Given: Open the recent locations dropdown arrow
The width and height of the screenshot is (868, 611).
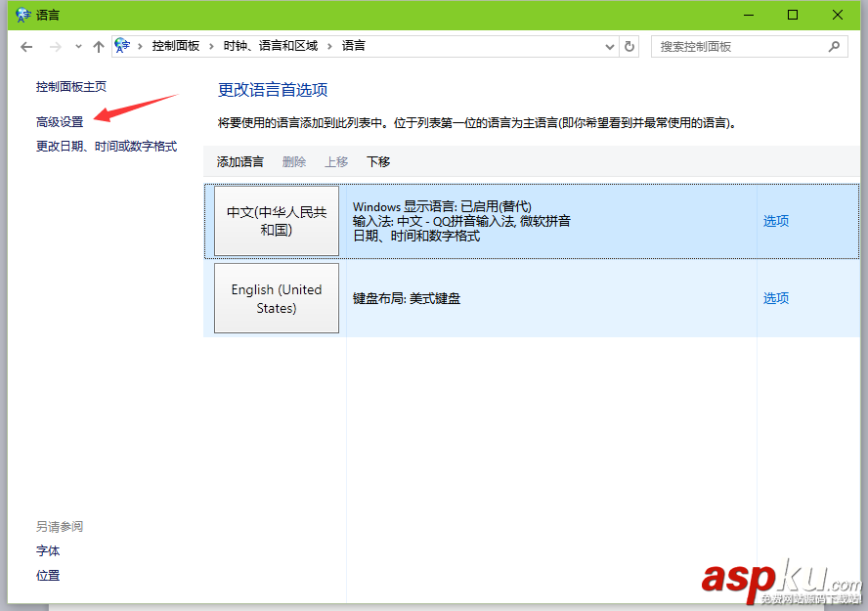Looking at the screenshot, I should click(78, 47).
